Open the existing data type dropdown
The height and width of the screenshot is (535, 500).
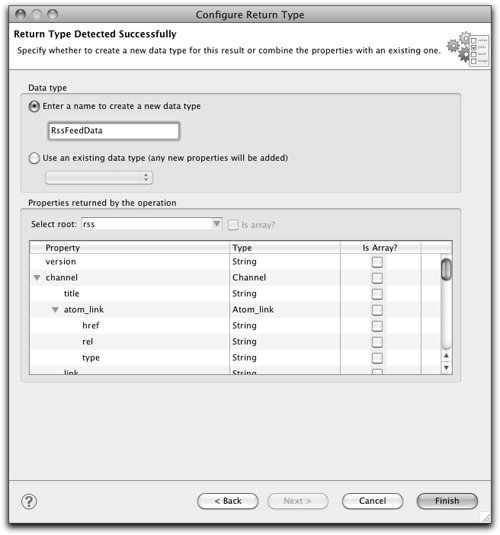click(99, 177)
